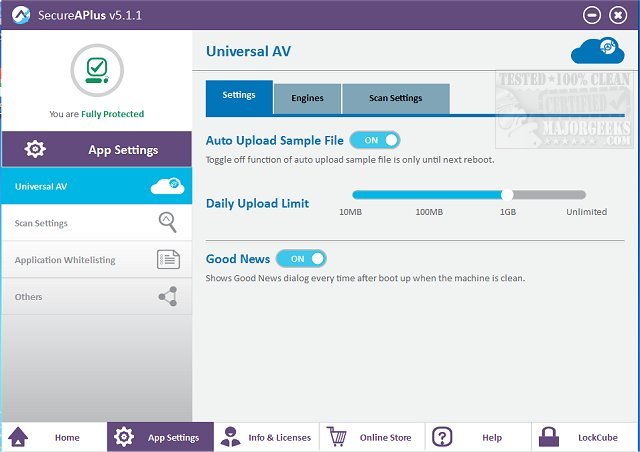
Task: Minimize the SecureAPlus window
Action: 591,15
